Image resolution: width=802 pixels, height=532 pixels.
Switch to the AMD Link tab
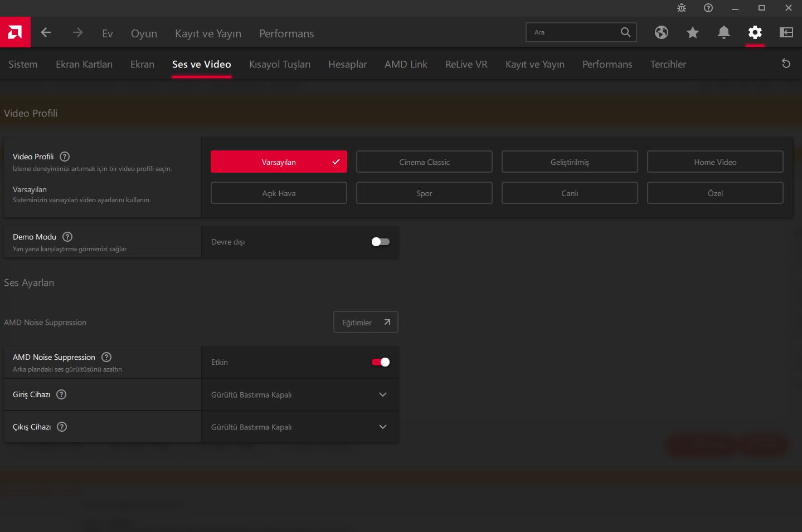tap(406, 64)
